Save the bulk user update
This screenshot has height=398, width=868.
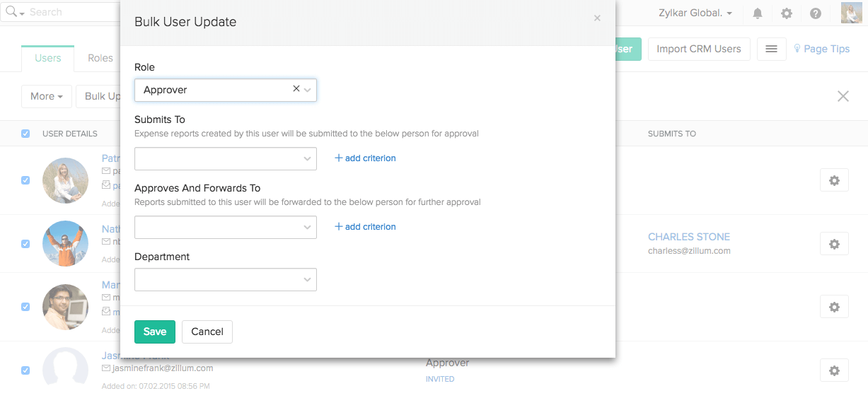pos(155,332)
